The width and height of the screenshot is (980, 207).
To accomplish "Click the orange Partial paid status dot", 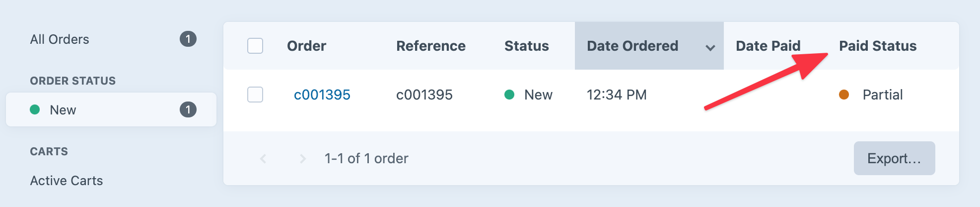I will pos(844,95).
